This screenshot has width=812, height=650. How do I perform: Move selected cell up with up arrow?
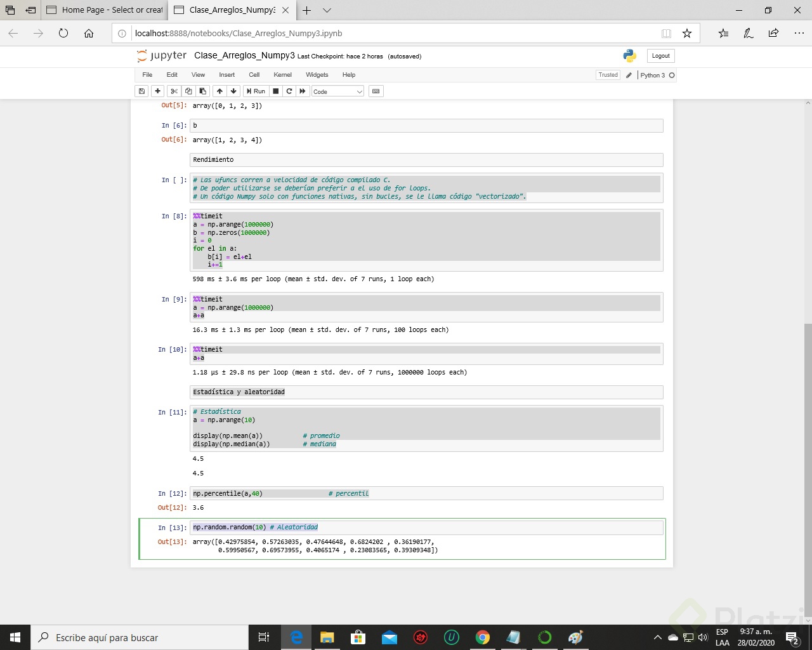click(219, 91)
